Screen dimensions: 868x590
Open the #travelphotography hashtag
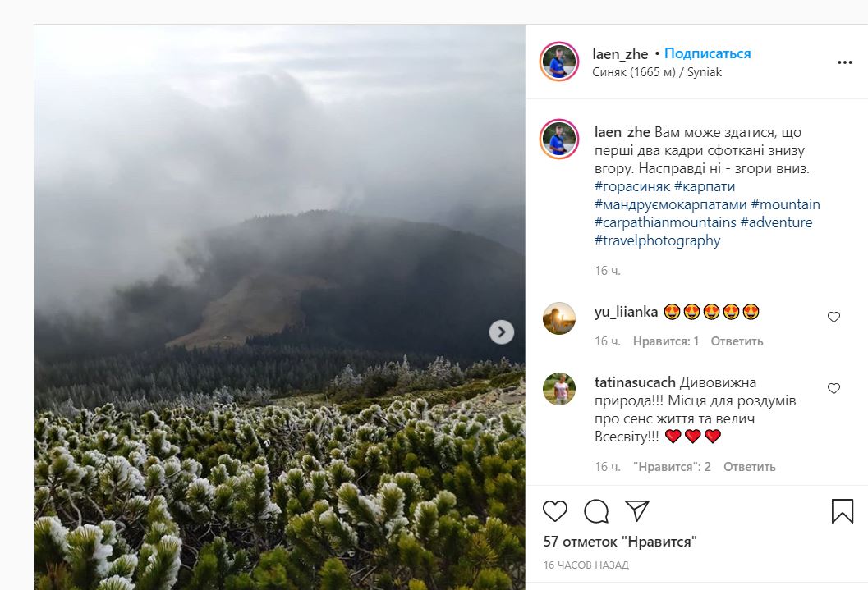point(657,240)
